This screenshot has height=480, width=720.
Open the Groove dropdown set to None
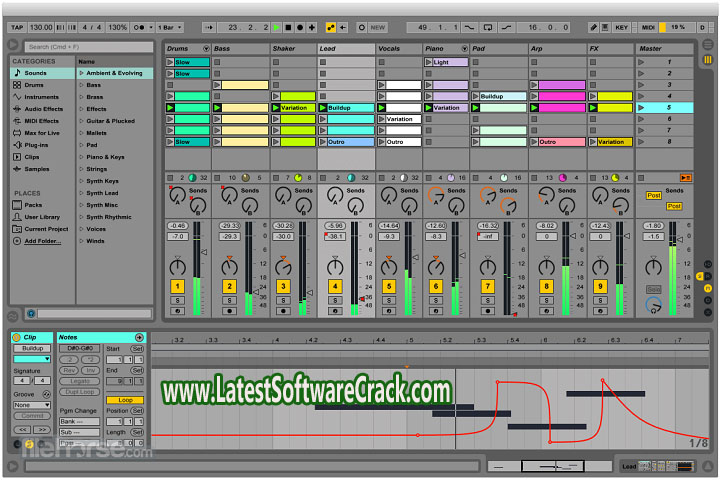pyautogui.click(x=31, y=405)
